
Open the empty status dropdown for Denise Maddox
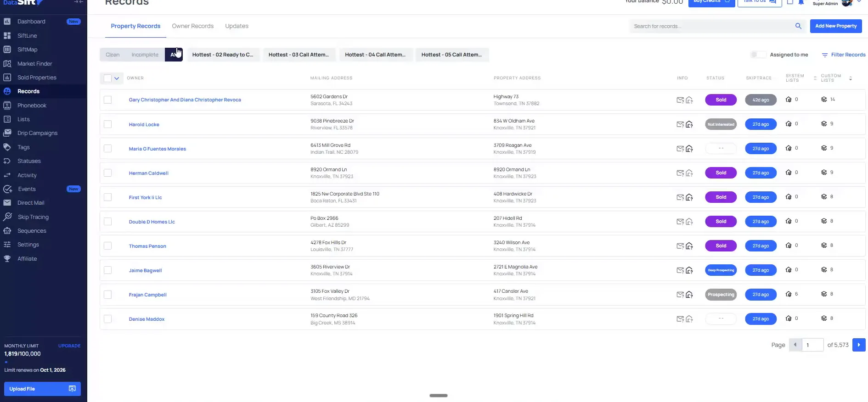(x=721, y=319)
